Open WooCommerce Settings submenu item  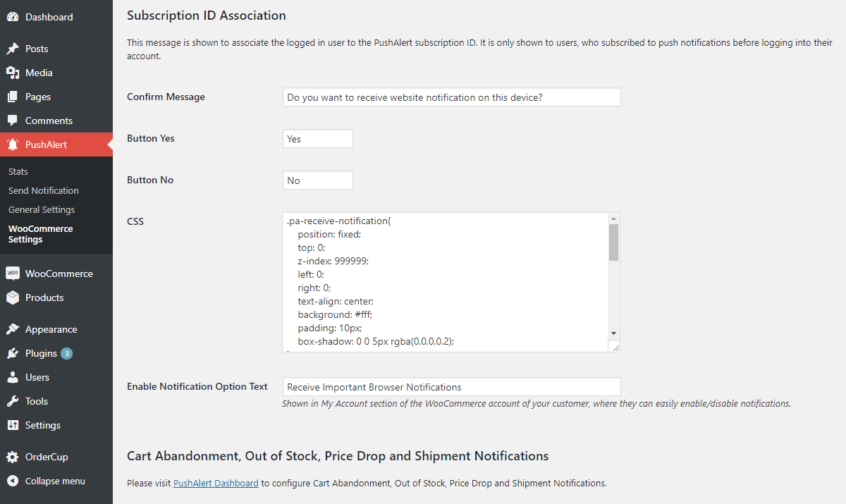coord(41,234)
